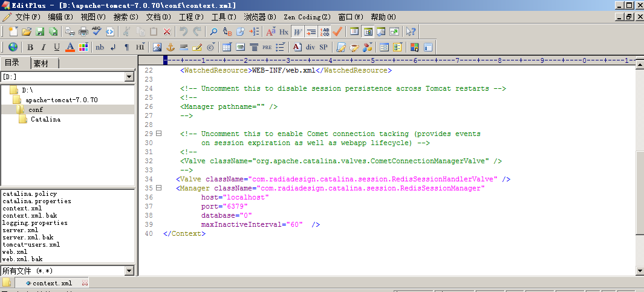Select the Catalina folder in tree
The width and height of the screenshot is (644, 292).
pos(45,119)
